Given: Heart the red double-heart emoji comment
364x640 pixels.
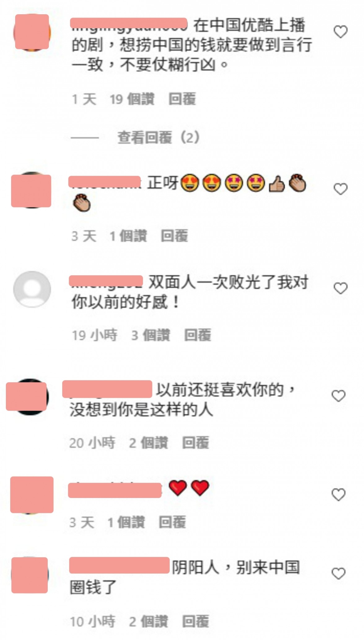Looking at the screenshot, I should click(x=338, y=495).
